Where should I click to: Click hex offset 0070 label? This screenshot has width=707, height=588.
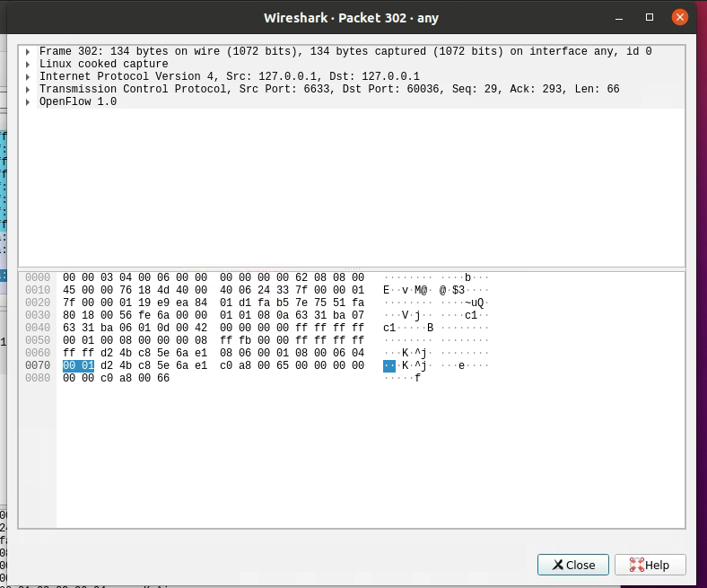click(38, 365)
